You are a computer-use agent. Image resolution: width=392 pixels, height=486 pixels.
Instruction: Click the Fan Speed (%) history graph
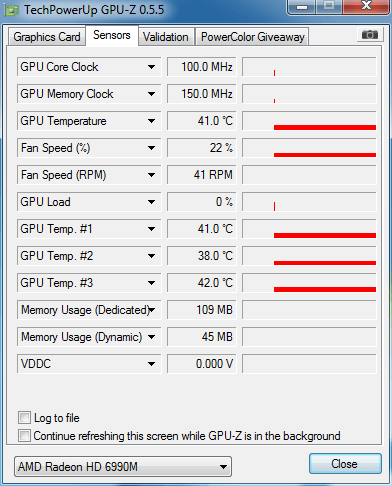[x=309, y=148]
